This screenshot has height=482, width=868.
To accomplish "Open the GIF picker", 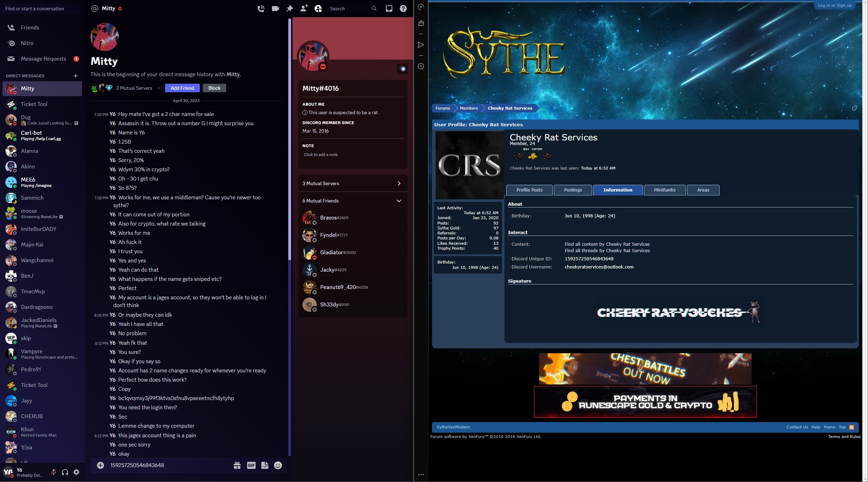I will tap(251, 465).
